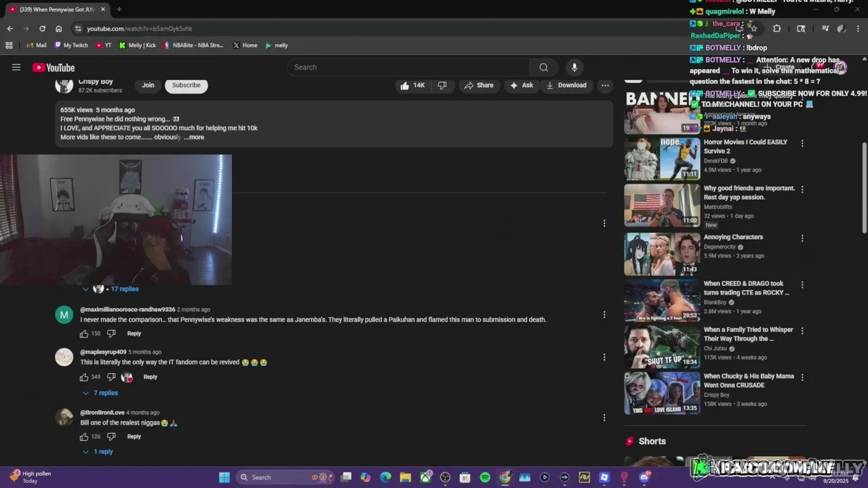Open menu for Annoying Characters video

pos(802,239)
